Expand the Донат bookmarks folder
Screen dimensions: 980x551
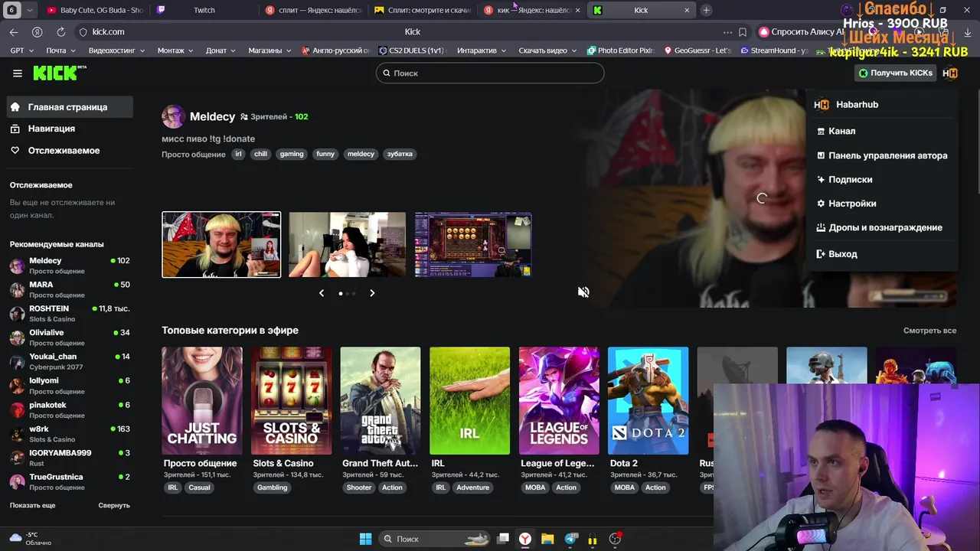click(220, 51)
